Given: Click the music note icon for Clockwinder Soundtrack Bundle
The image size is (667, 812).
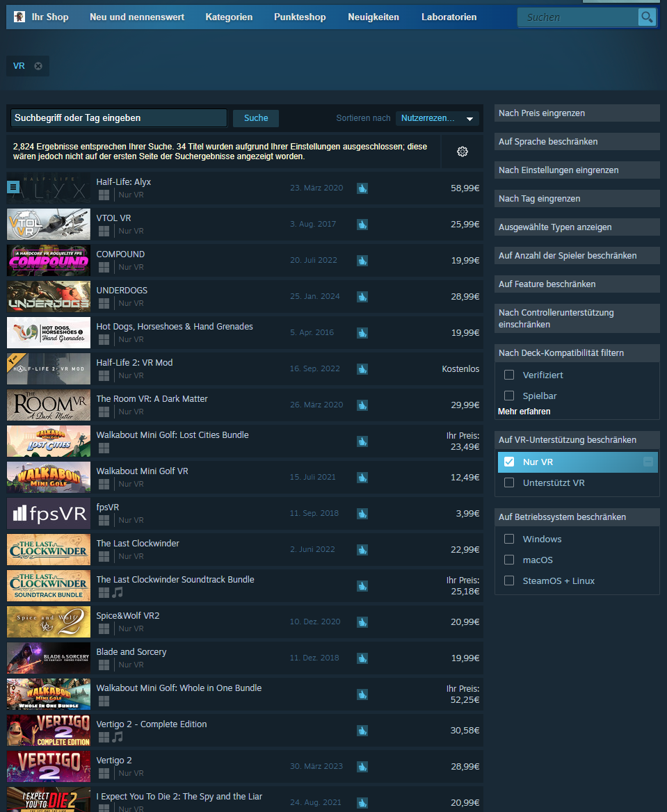Looking at the screenshot, I should 118,592.
